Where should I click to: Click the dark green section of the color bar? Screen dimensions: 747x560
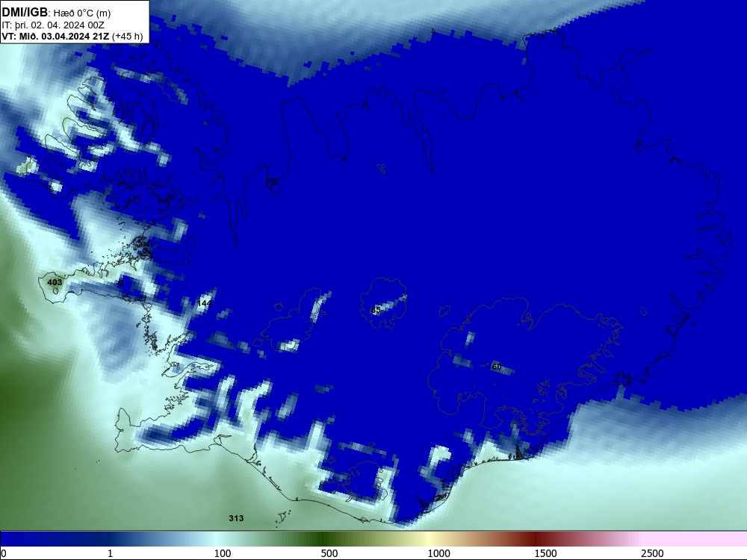tap(324, 539)
